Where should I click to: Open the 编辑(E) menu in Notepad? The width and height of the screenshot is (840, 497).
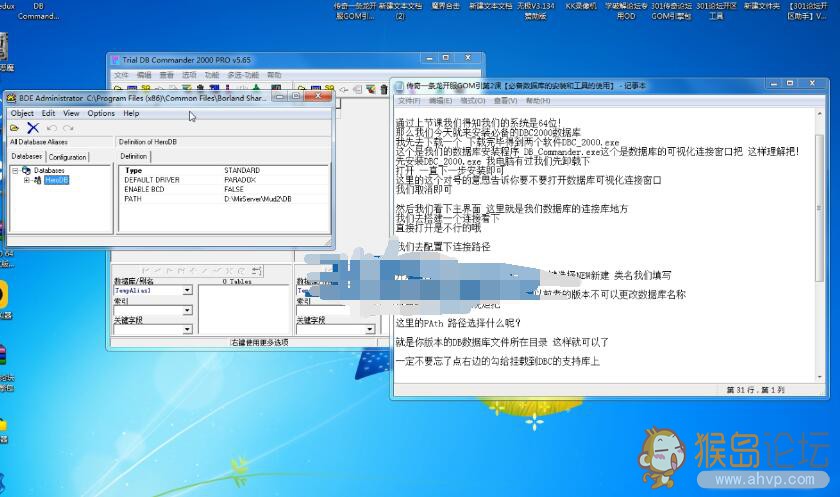click(x=440, y=101)
